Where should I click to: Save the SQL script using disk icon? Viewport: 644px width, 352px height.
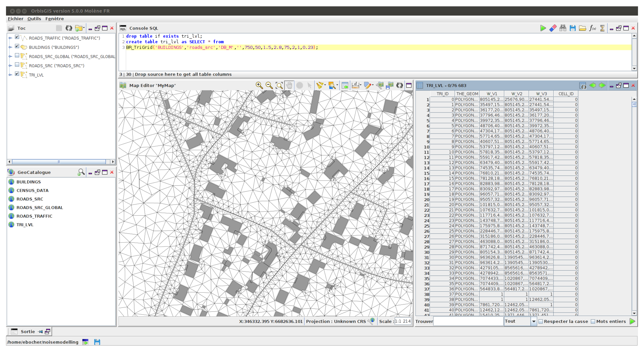click(x=573, y=28)
